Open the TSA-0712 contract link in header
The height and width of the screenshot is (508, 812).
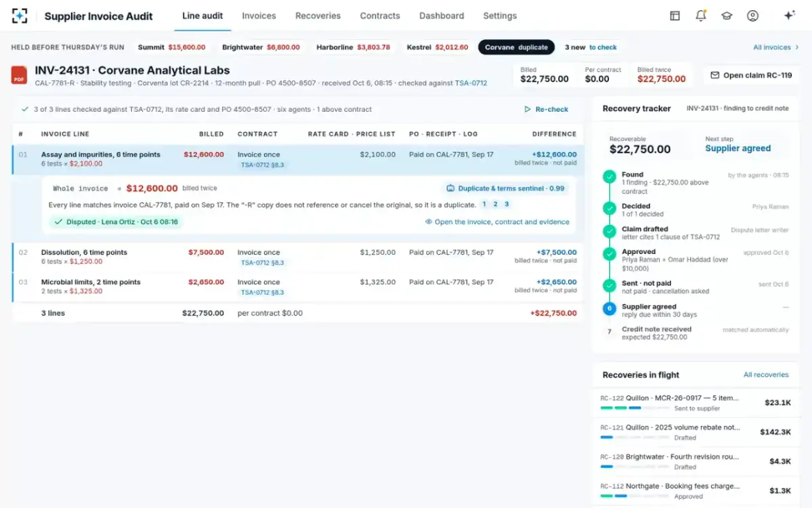click(471, 83)
